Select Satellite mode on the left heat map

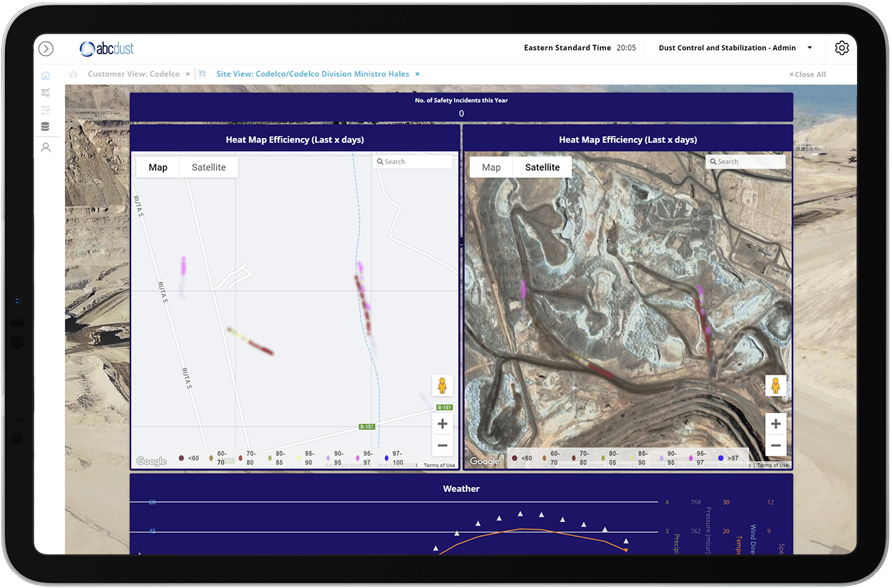coord(209,167)
